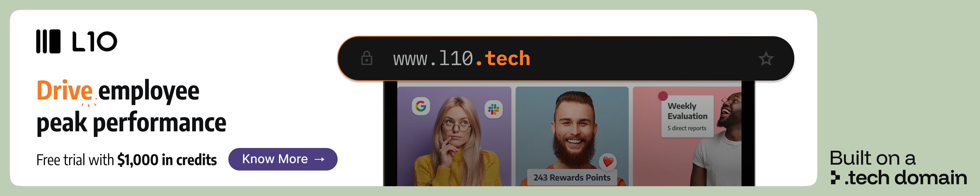Viewport: 980px width, 196px height.
Task: Click the arrow inside the Know More button
Action: (x=319, y=159)
